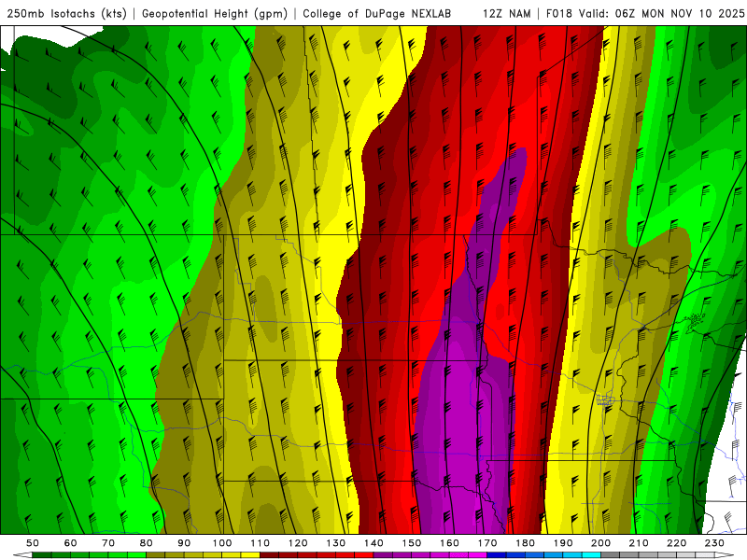Pick the bright magenta swatch ending at 170
Viewport: 747px width, 560px height.
(x=477, y=554)
